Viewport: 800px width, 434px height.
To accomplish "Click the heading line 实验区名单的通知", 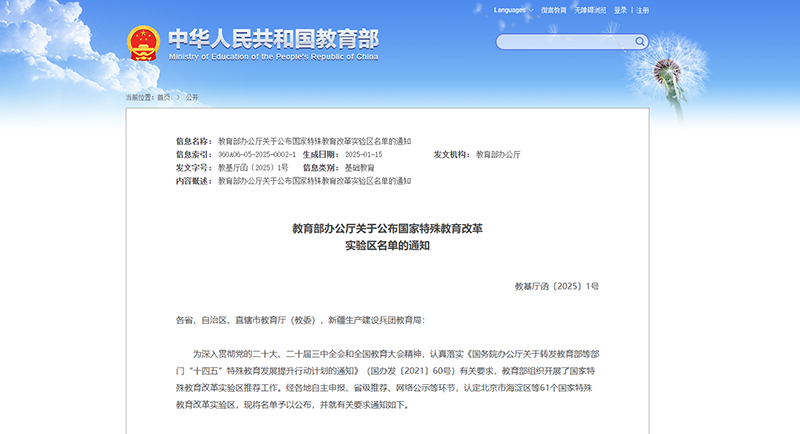I will [x=387, y=246].
